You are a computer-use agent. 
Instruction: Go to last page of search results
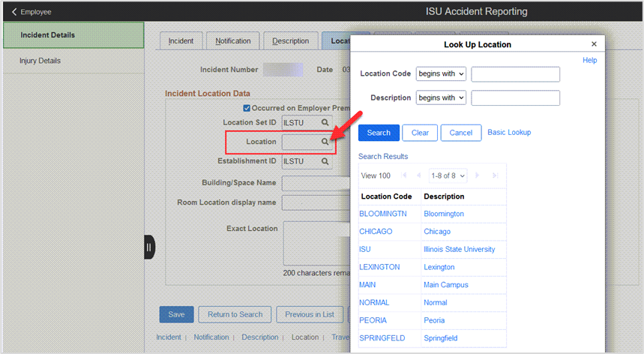coord(496,175)
